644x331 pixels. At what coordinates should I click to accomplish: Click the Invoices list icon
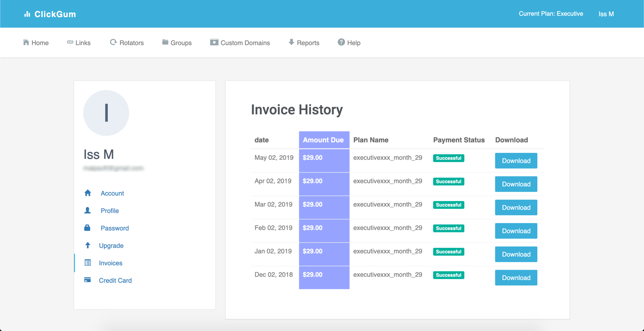point(88,263)
